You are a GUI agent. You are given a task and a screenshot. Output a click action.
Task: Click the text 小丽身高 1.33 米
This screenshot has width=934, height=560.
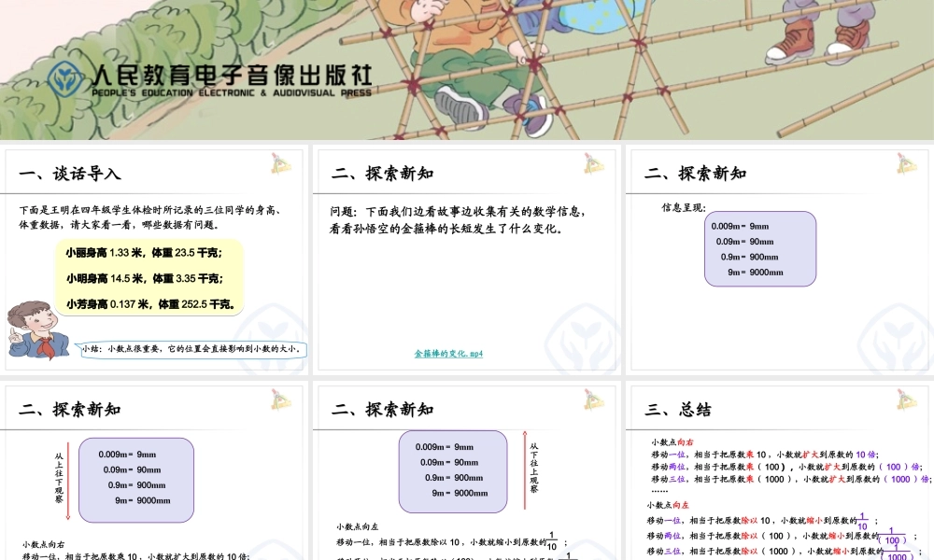pos(105,253)
